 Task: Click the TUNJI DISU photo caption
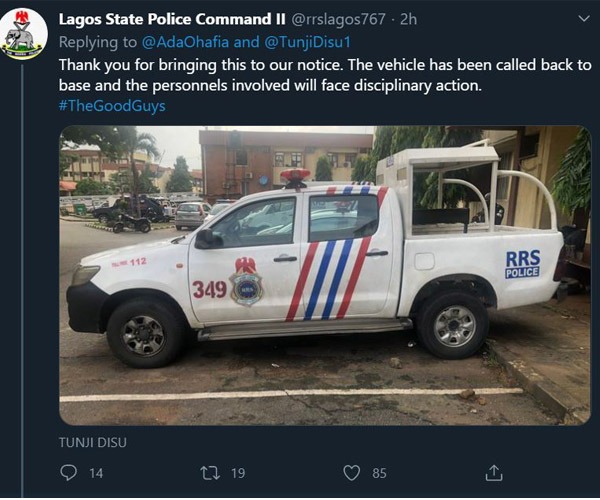click(93, 443)
